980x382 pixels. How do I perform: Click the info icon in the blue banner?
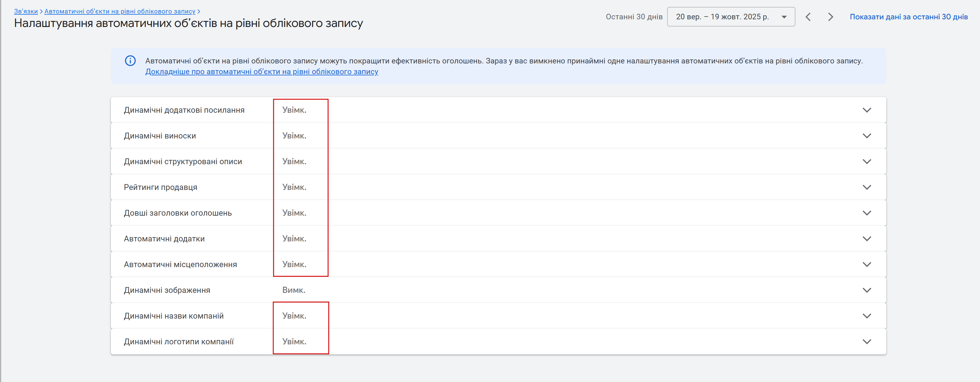tap(130, 61)
